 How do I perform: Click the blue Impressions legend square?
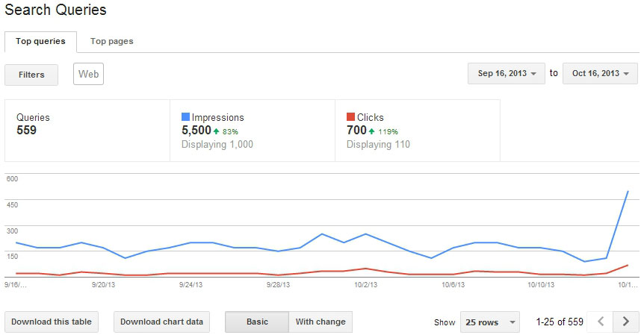point(186,117)
